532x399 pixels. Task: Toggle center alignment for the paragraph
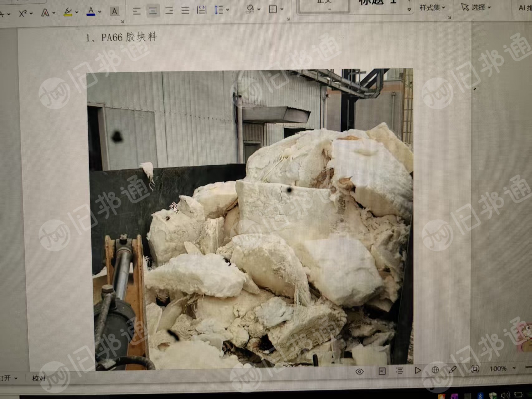click(153, 11)
